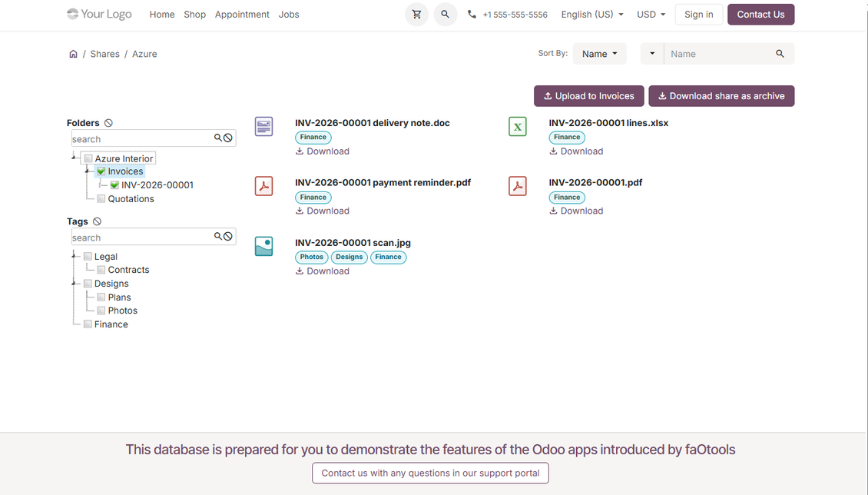Screen dimensions: 868x495
Task: Click the phone icon beside +1 555-555-5556
Action: (x=472, y=15)
